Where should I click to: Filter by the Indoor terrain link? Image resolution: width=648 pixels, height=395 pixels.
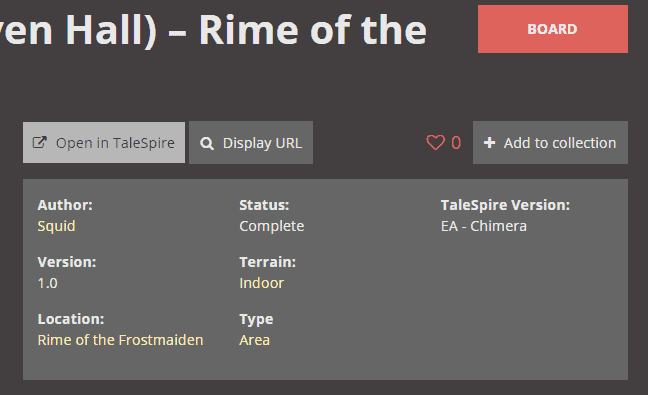click(x=262, y=283)
